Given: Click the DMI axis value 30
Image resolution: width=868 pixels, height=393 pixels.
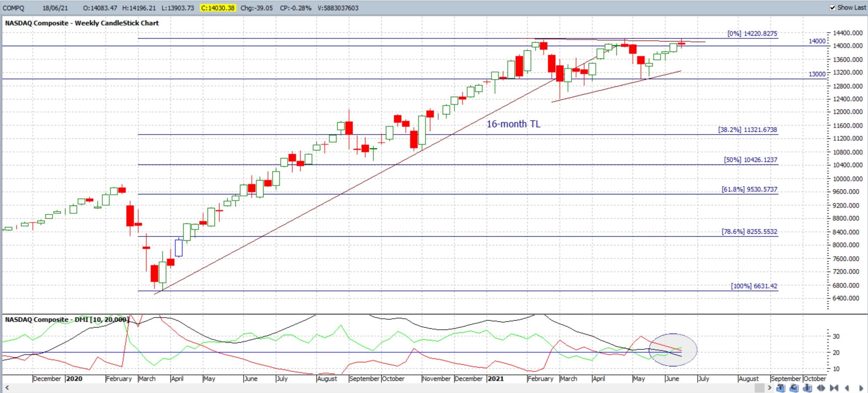Looking at the screenshot, I should coord(836,336).
